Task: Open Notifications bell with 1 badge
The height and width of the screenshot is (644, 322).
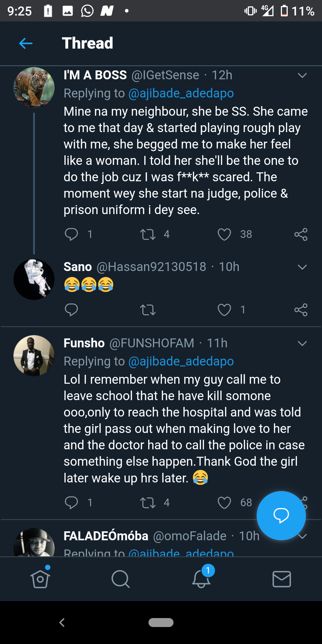Action: (202, 579)
